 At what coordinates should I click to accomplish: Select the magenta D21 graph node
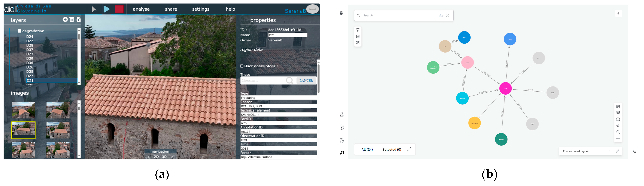tap(505, 89)
